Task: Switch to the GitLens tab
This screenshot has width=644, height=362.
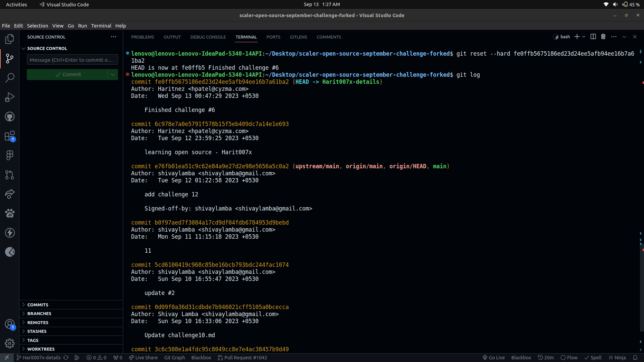Action: [x=299, y=37]
